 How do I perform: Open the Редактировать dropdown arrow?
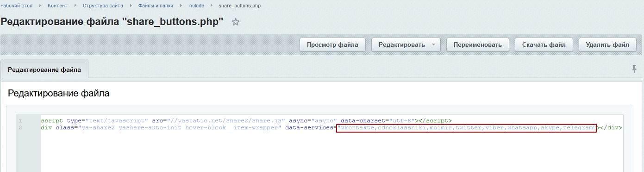[433, 45]
